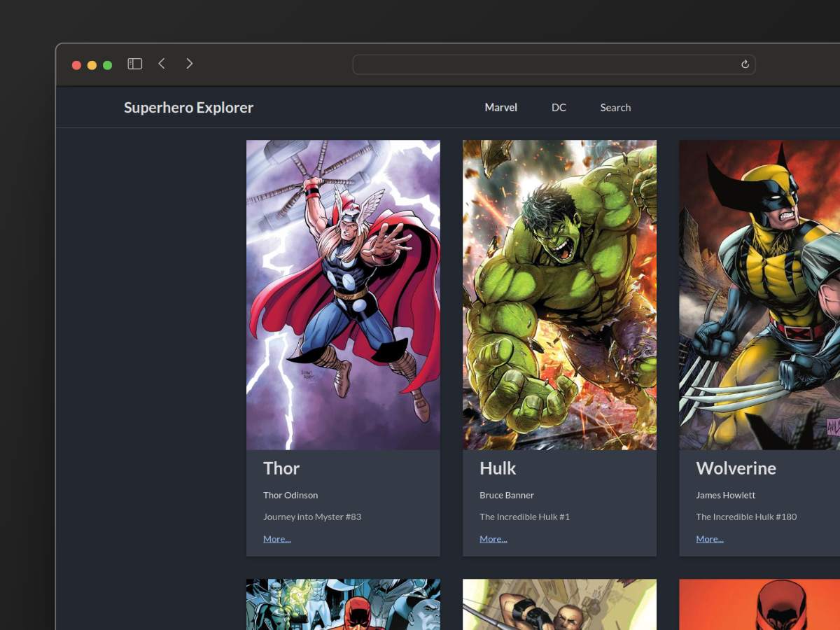Click the name Thor Odinson

(x=290, y=495)
